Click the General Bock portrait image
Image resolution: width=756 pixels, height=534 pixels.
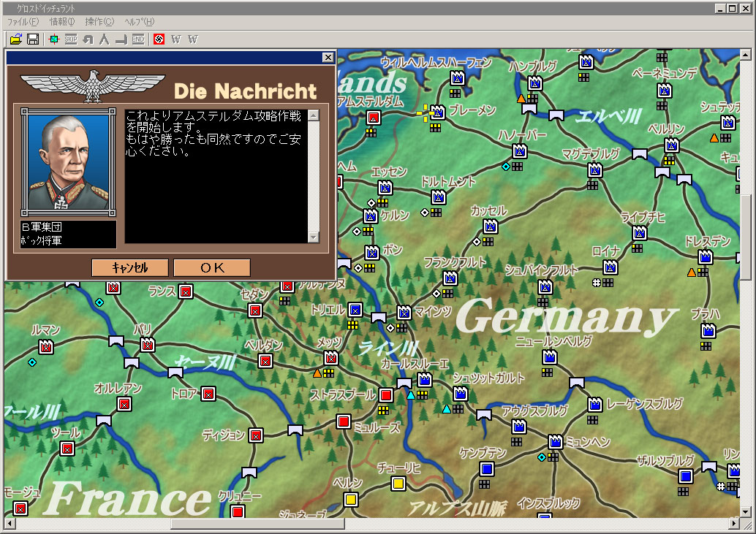click(x=68, y=162)
